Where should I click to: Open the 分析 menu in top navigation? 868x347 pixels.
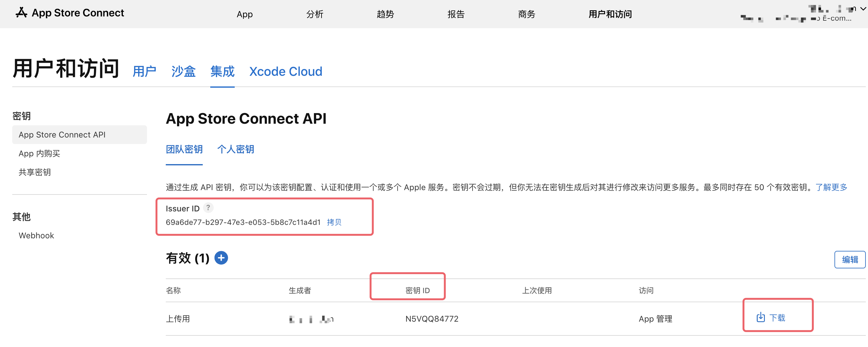pyautogui.click(x=315, y=14)
